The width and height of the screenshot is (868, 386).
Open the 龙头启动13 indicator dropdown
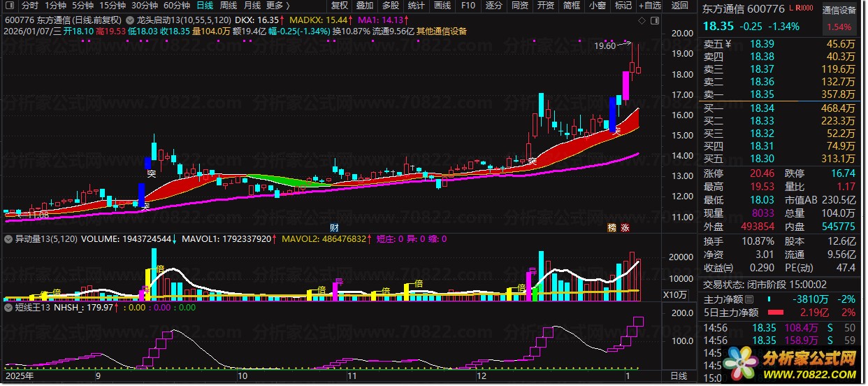click(131, 20)
